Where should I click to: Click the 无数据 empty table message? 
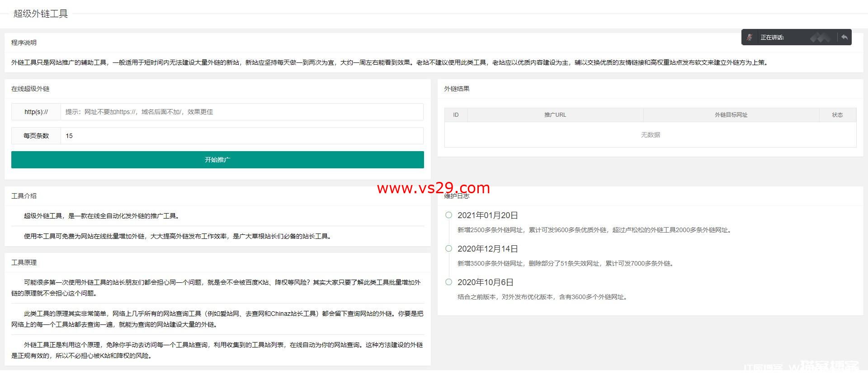[x=651, y=135]
